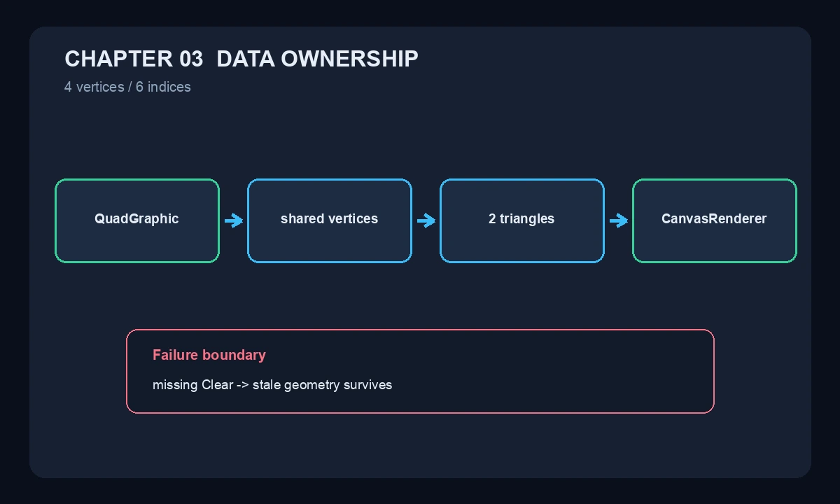Click the CHAPTER 03 title text
The image size is (840, 504).
(134, 59)
